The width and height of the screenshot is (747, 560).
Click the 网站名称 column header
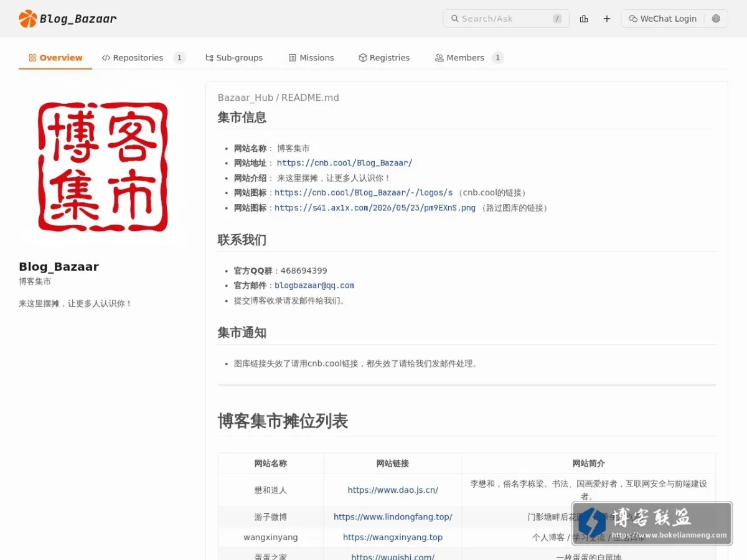[271, 464]
